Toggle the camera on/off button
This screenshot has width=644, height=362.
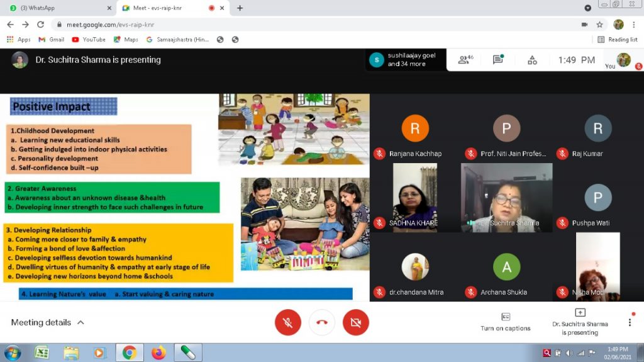(x=356, y=322)
